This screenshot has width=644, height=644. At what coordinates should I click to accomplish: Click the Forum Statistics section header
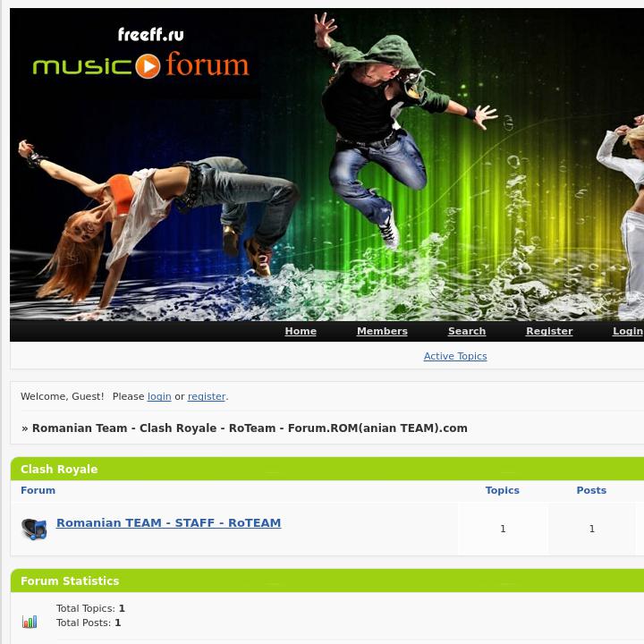pyautogui.click(x=70, y=580)
